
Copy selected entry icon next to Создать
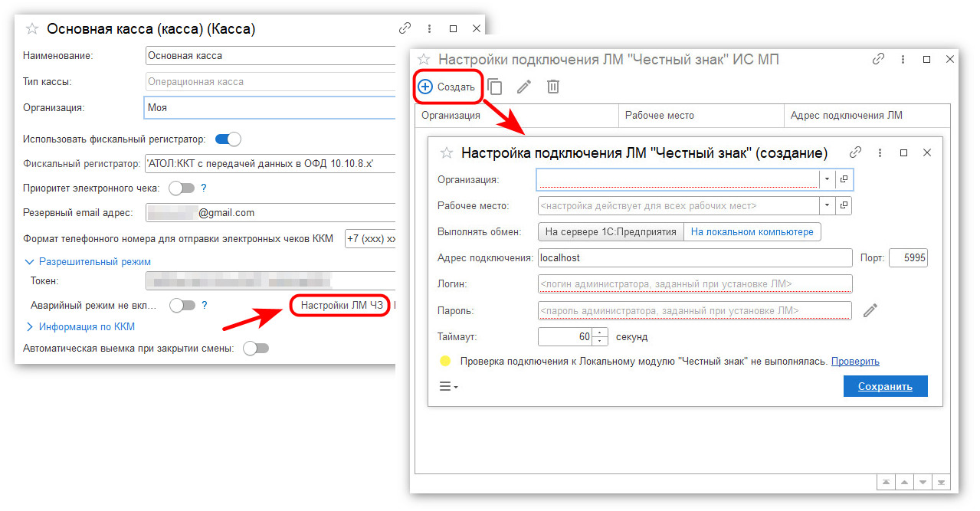495,87
